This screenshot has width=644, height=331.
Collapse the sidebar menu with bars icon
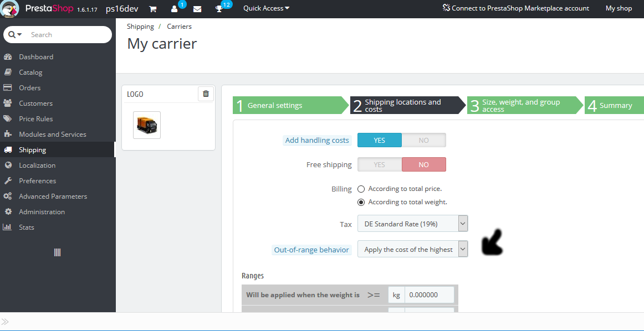[58, 252]
